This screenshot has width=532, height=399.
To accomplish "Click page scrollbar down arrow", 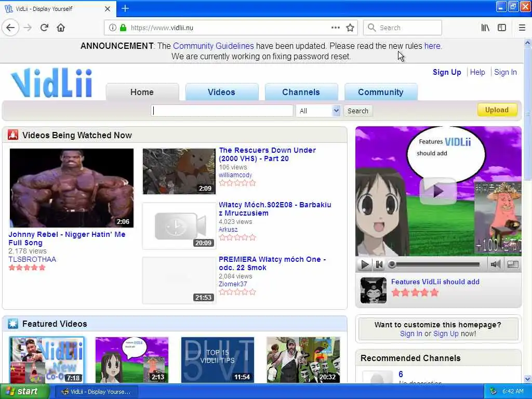I will (x=527, y=379).
